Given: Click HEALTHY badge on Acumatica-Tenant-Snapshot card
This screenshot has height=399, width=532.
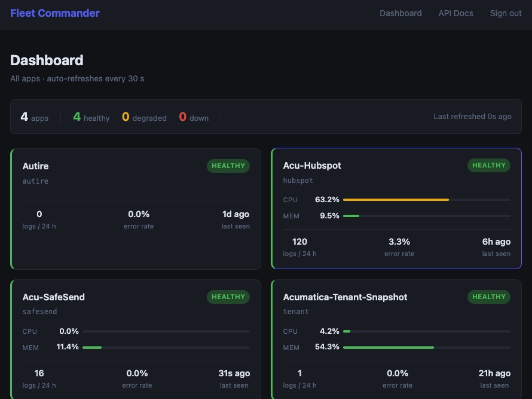Looking at the screenshot, I should coord(489,297).
